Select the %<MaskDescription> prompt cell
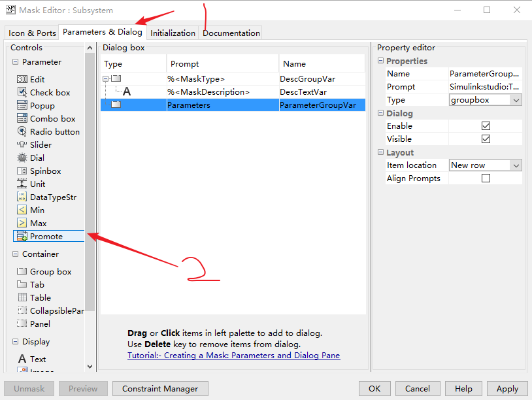This screenshot has width=532, height=400. (223, 92)
